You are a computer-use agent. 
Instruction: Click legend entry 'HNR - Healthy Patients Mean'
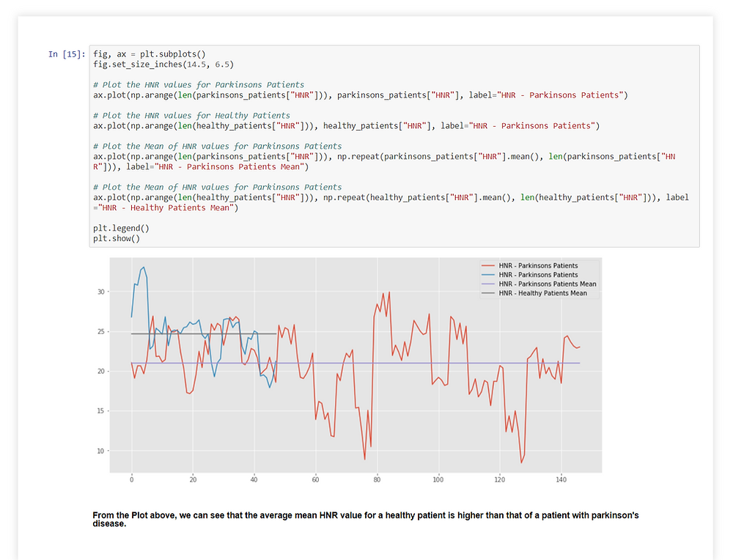542,293
